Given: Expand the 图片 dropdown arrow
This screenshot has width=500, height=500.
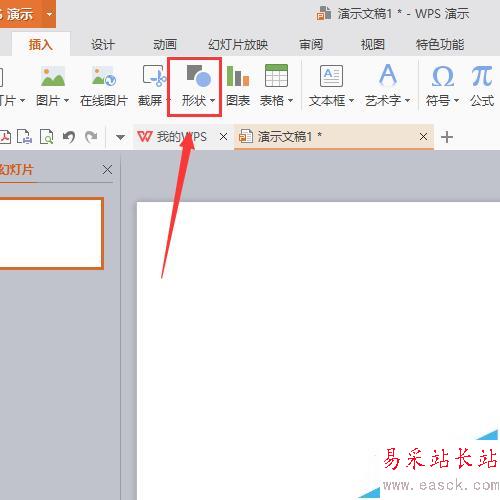Looking at the screenshot, I should (66, 100).
